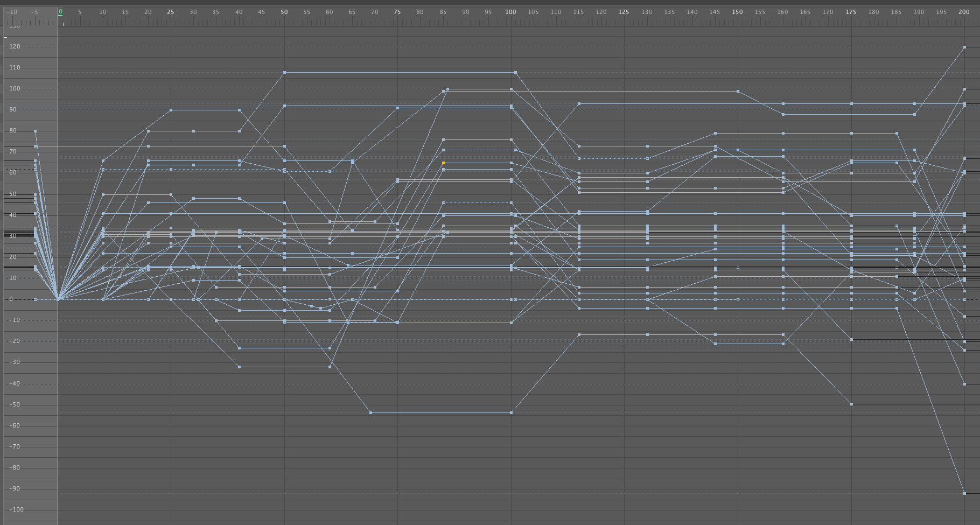Select keyframe at frame 100, value -54
980x525 pixels.
coord(511,413)
